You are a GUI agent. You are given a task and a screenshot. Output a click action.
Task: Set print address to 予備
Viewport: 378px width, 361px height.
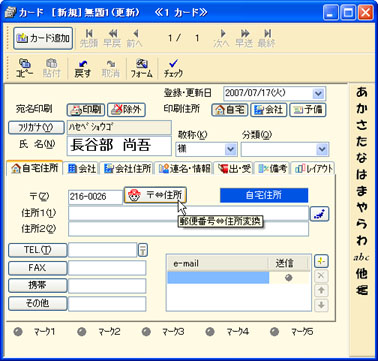308,110
